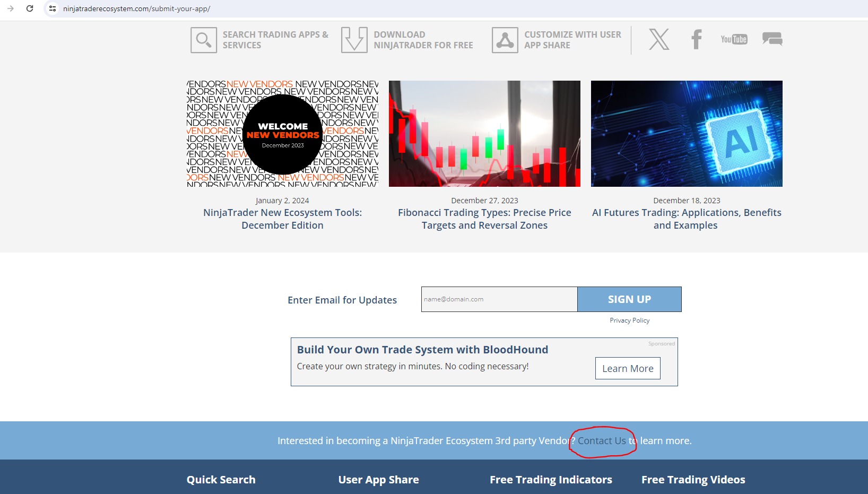This screenshot has height=494, width=868.
Task: Open Search Trading Apps & Services link
Action: 275,40
